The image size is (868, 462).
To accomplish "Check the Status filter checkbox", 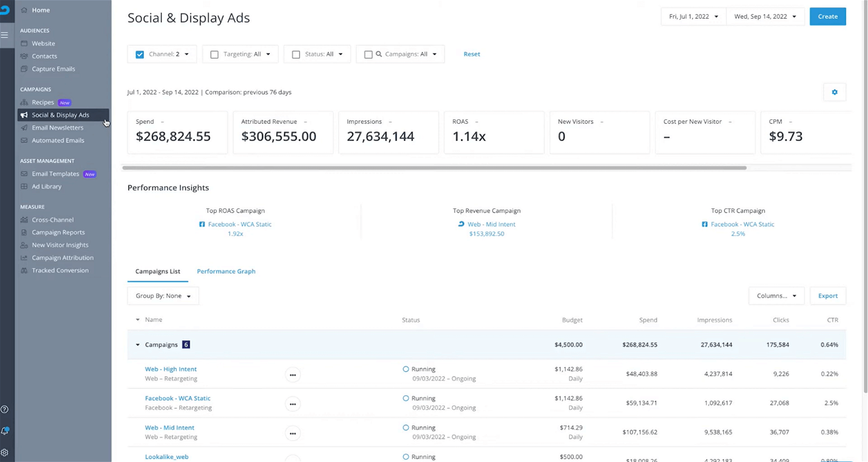I will [296, 55].
